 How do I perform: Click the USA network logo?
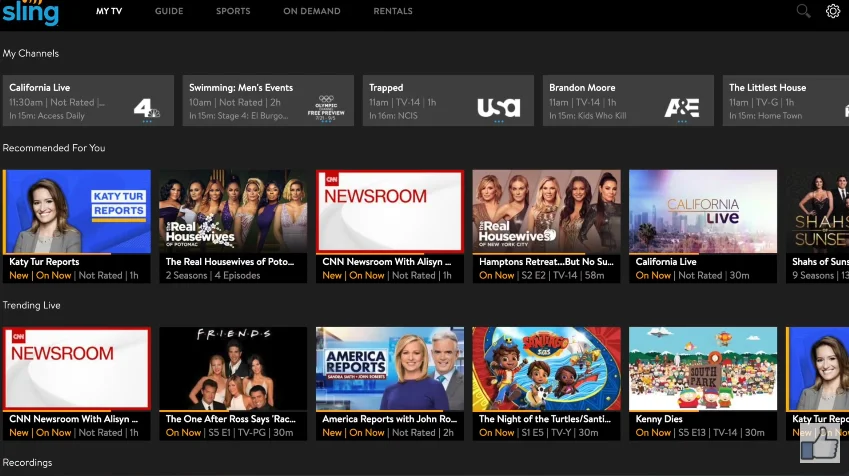(x=499, y=107)
